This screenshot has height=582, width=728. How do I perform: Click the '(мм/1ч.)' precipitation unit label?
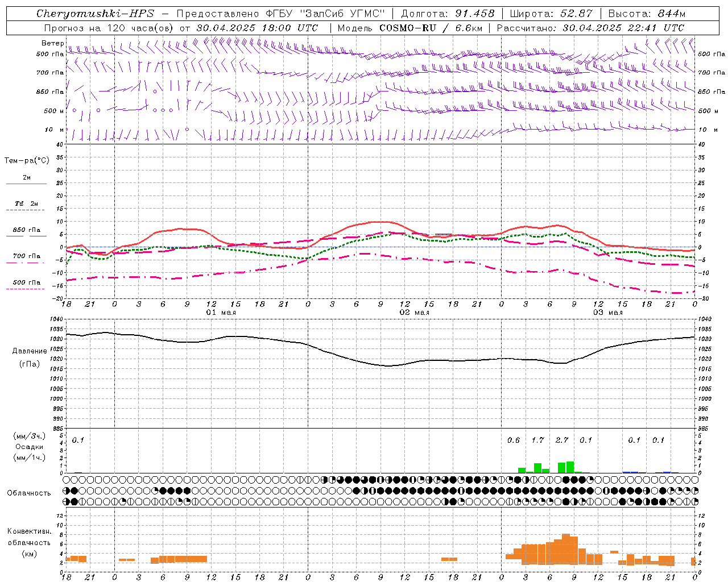click(x=30, y=458)
